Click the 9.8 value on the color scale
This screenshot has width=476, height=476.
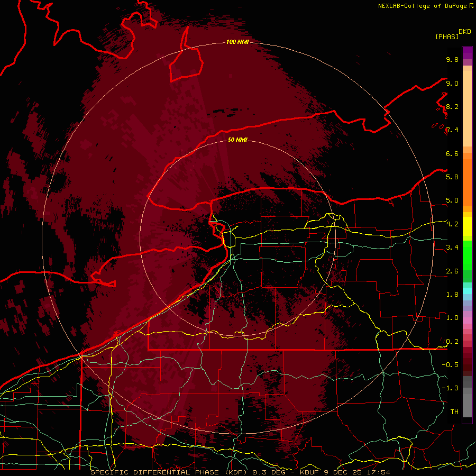click(x=452, y=59)
